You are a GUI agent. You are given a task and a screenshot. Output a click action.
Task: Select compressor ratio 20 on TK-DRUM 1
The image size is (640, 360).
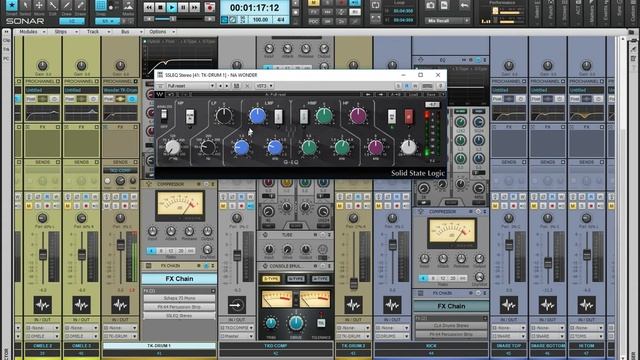click(180, 251)
